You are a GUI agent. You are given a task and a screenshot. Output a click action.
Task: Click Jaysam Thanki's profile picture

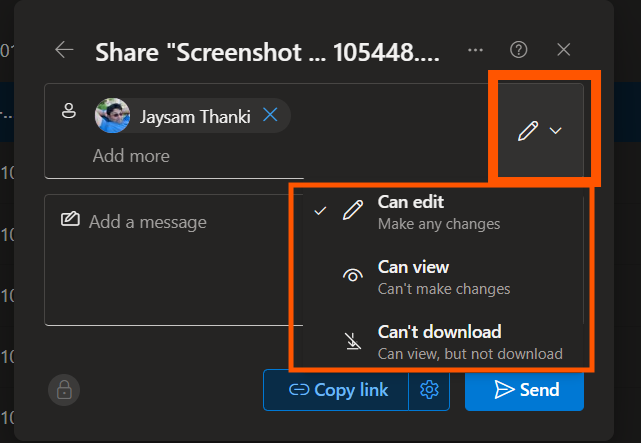click(112, 116)
